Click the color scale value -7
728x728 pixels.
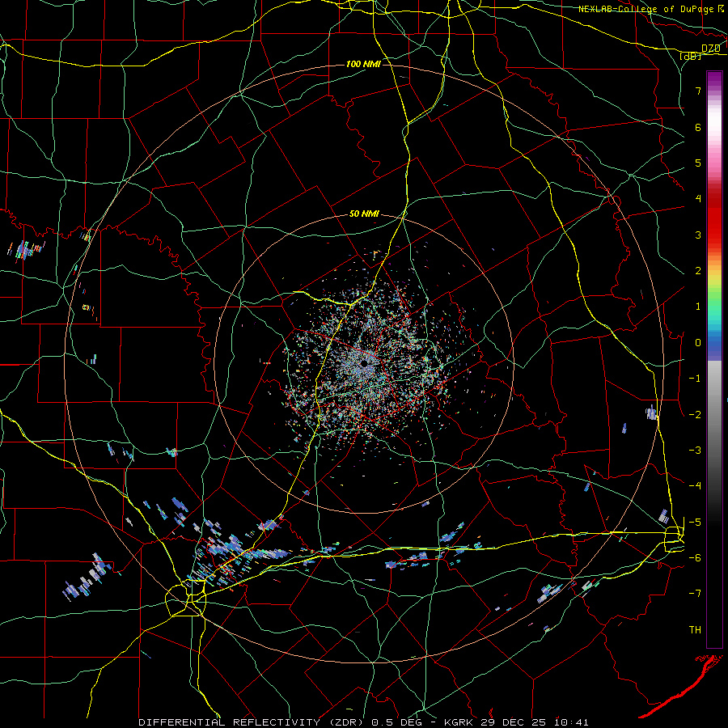(695, 594)
